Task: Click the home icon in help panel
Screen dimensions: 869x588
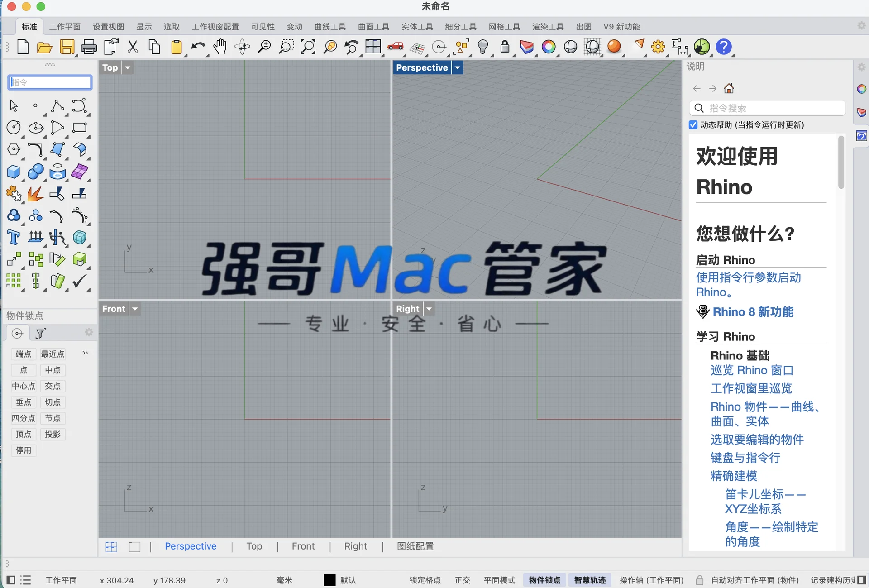Action: tap(729, 88)
